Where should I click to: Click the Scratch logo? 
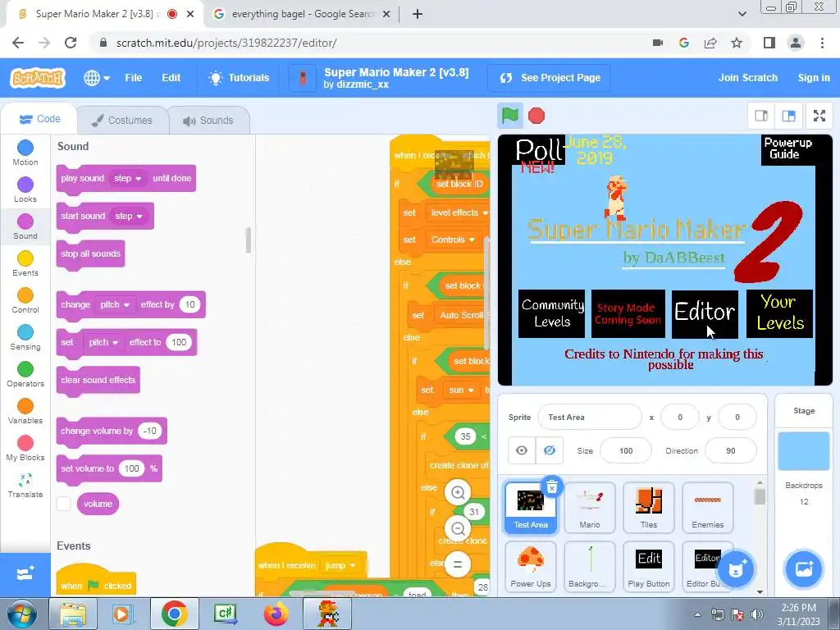pyautogui.click(x=38, y=78)
